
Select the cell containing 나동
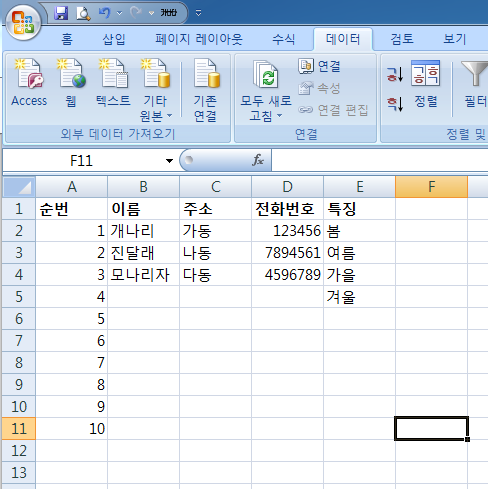coord(216,253)
